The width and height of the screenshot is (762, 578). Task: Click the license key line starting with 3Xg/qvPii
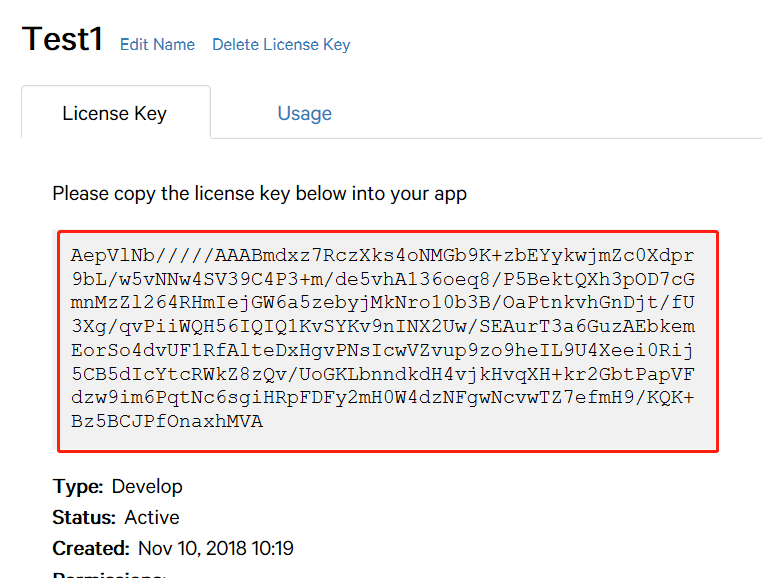coord(382,326)
